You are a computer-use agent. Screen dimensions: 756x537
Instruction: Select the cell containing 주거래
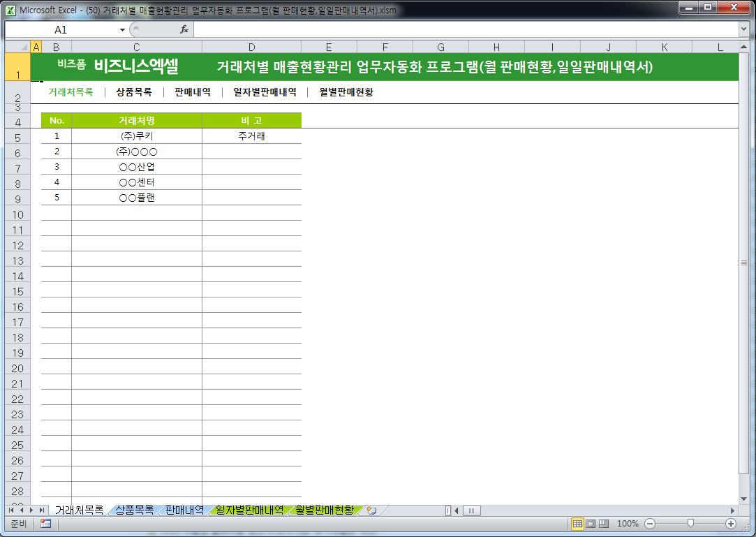252,136
